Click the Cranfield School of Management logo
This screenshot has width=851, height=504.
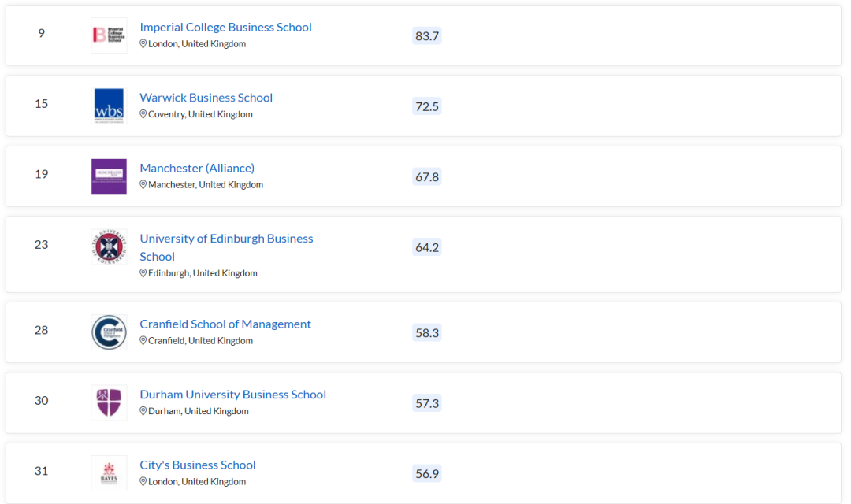(x=109, y=332)
